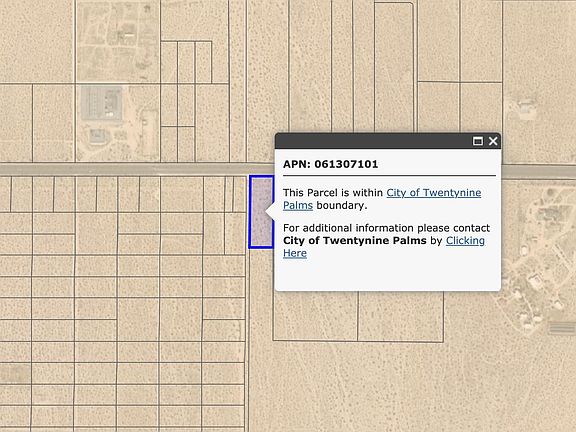The width and height of the screenshot is (576, 432).
Task: Click the dark shaded patch in lower-left map
Action: (x=15, y=373)
